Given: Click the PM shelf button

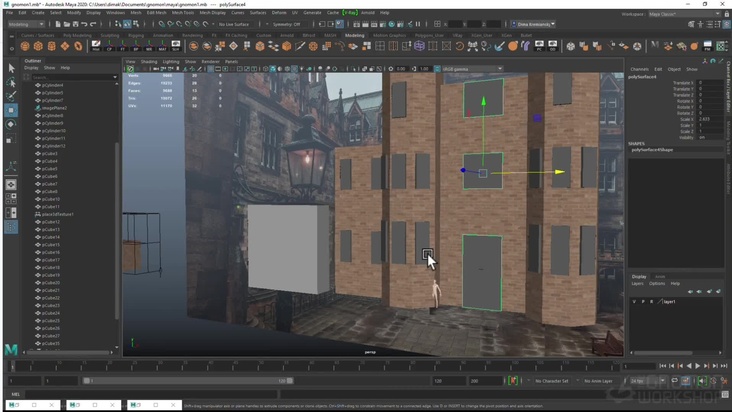Looking at the screenshot, I should 708,46.
